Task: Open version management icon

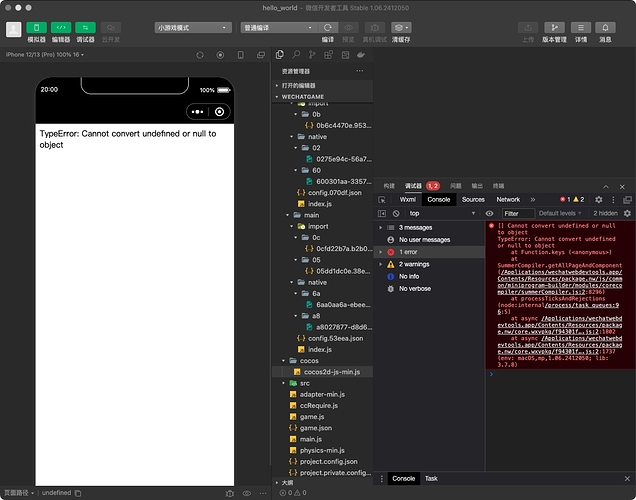Action: point(554,28)
